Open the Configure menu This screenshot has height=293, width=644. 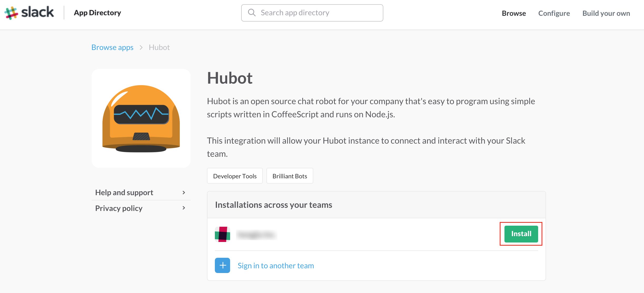(554, 13)
